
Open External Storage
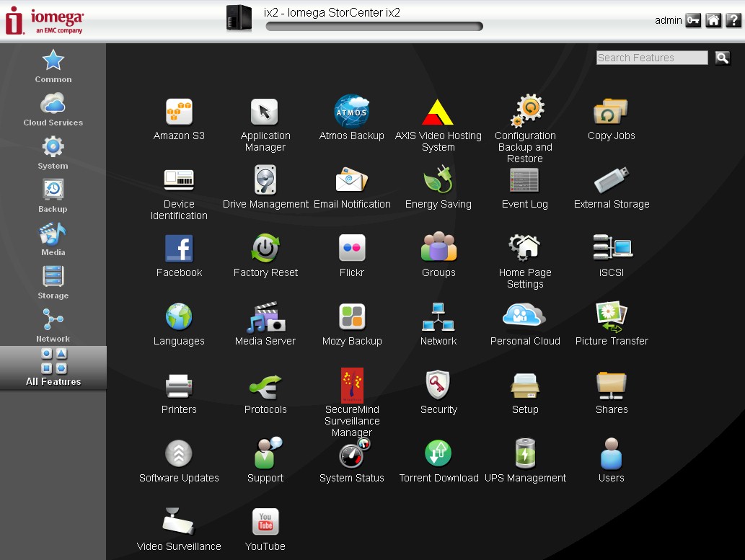click(612, 187)
